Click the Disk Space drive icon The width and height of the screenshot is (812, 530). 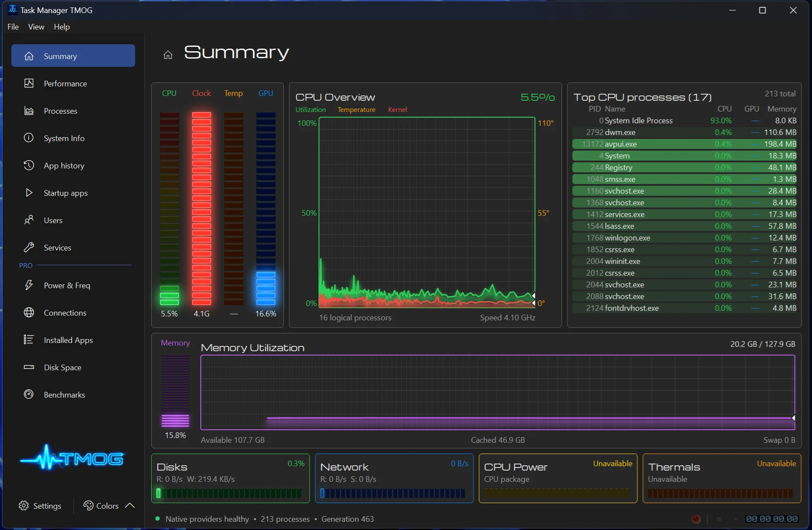[x=29, y=367]
